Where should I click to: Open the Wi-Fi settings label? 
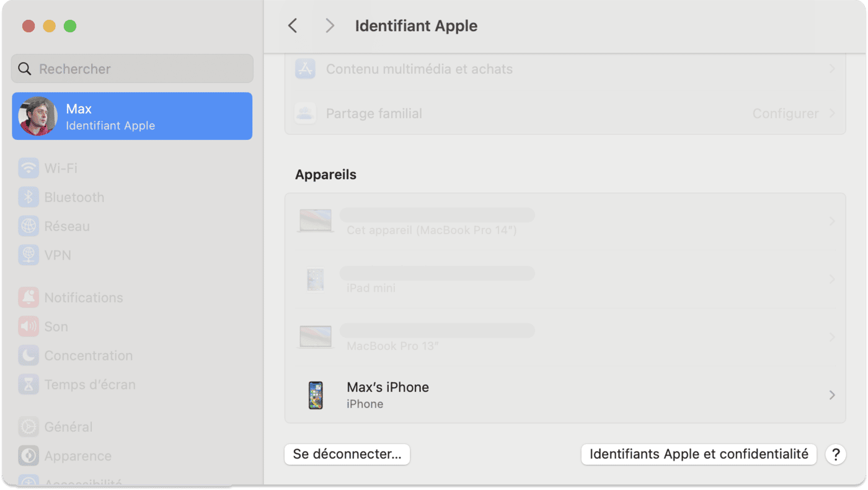coord(61,168)
